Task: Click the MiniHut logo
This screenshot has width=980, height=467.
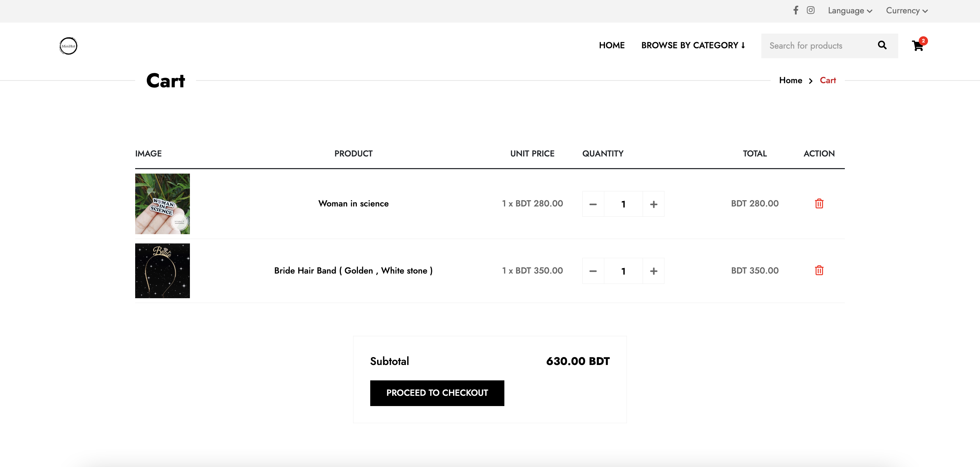Action: (68, 46)
